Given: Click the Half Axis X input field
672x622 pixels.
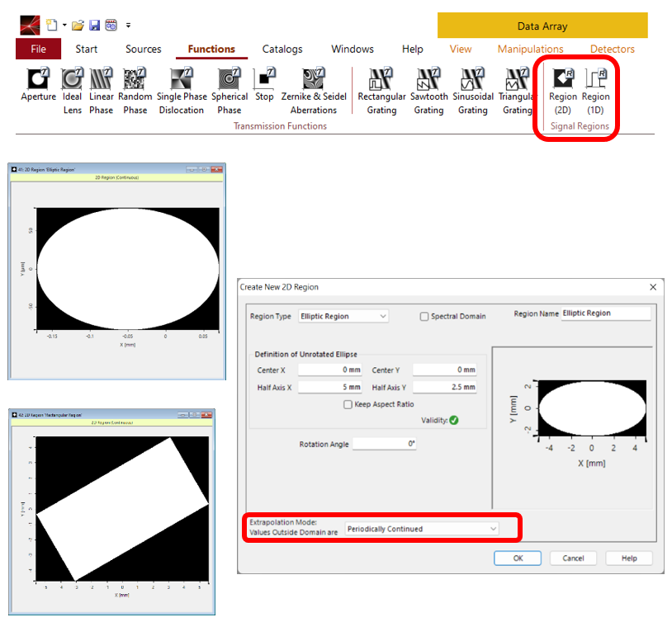Looking at the screenshot, I should pyautogui.click(x=330, y=388).
